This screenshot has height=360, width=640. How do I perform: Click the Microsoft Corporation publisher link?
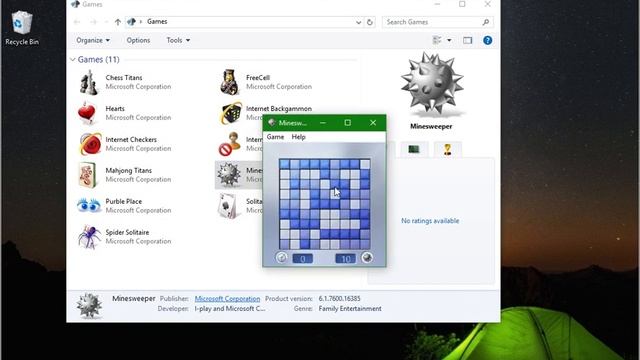[x=227, y=299]
